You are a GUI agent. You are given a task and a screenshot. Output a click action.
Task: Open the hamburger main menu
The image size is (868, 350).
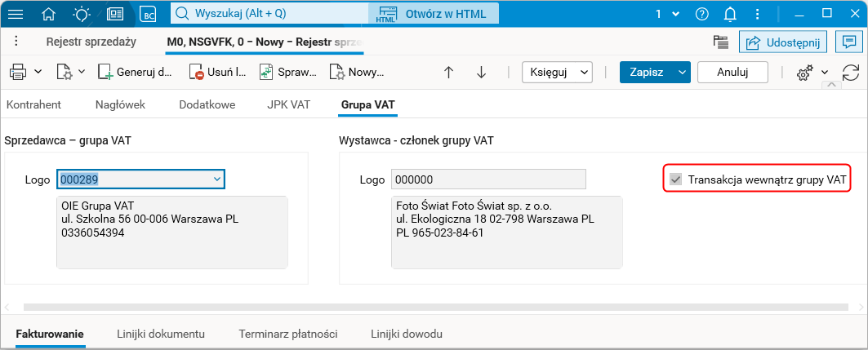[15, 14]
